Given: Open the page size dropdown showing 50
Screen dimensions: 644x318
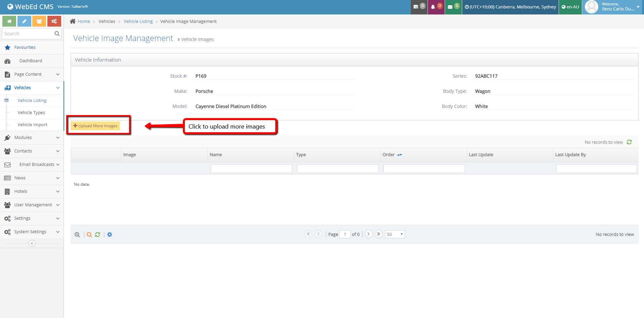Looking at the screenshot, I should click(x=395, y=234).
